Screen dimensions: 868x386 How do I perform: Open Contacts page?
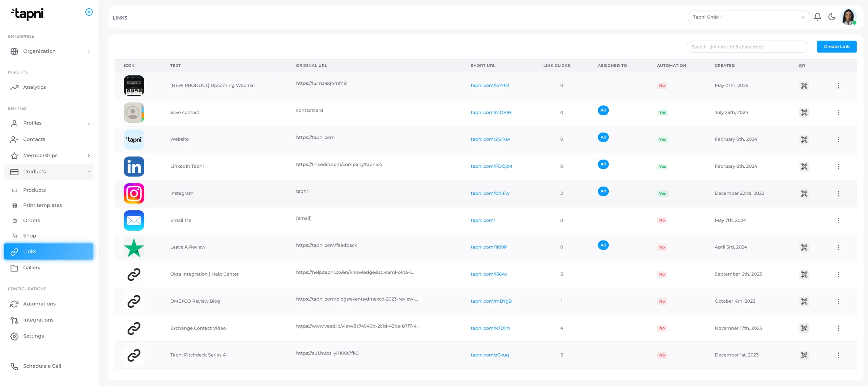[49, 139]
